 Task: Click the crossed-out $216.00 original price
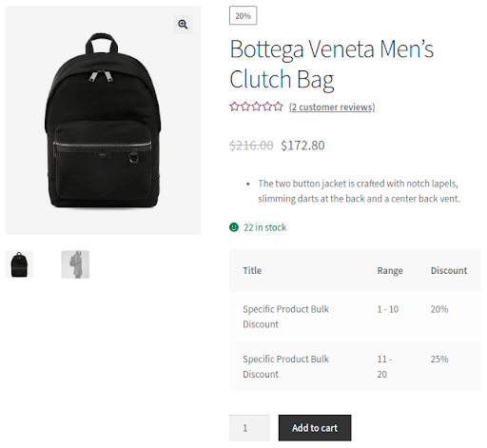pos(251,146)
